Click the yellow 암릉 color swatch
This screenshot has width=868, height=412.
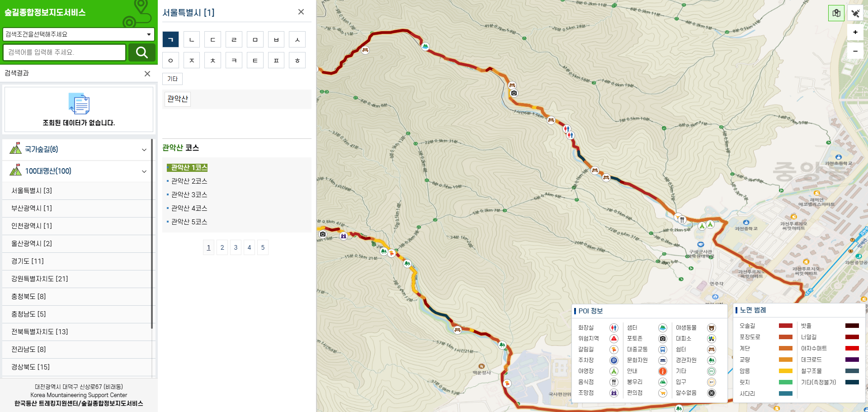pos(785,371)
